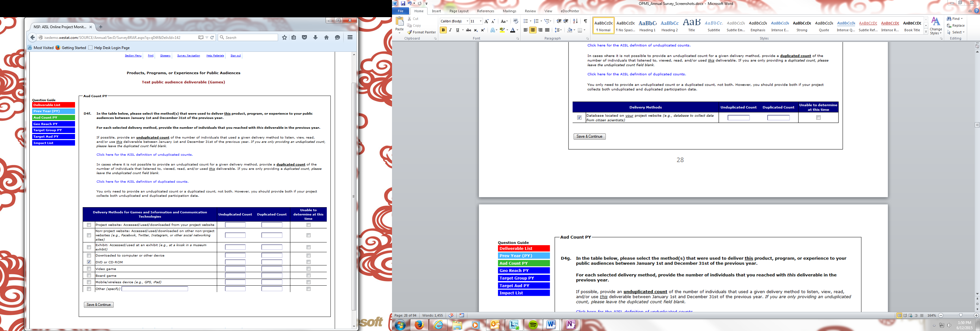Click Save & Continue in the browser form

tap(99, 305)
